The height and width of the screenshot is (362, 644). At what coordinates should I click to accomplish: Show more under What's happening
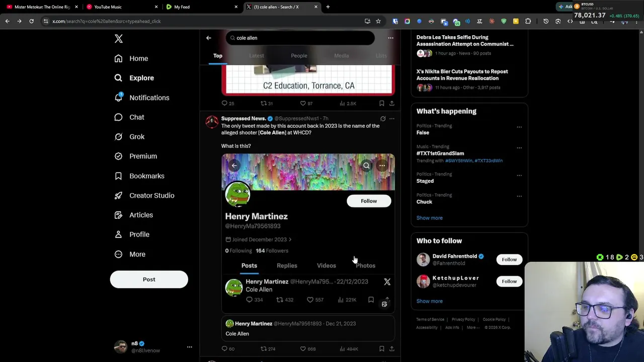(x=429, y=218)
